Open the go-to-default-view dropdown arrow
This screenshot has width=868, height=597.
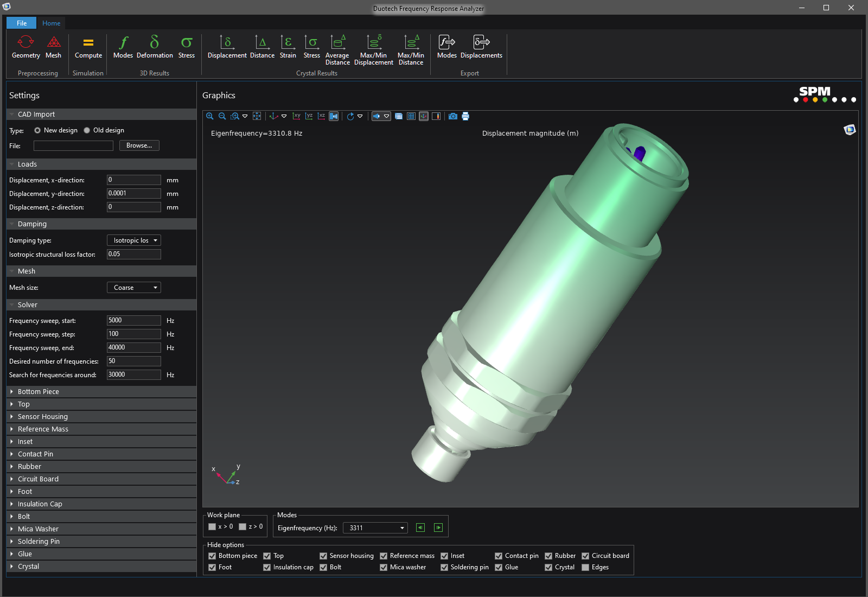(x=284, y=116)
